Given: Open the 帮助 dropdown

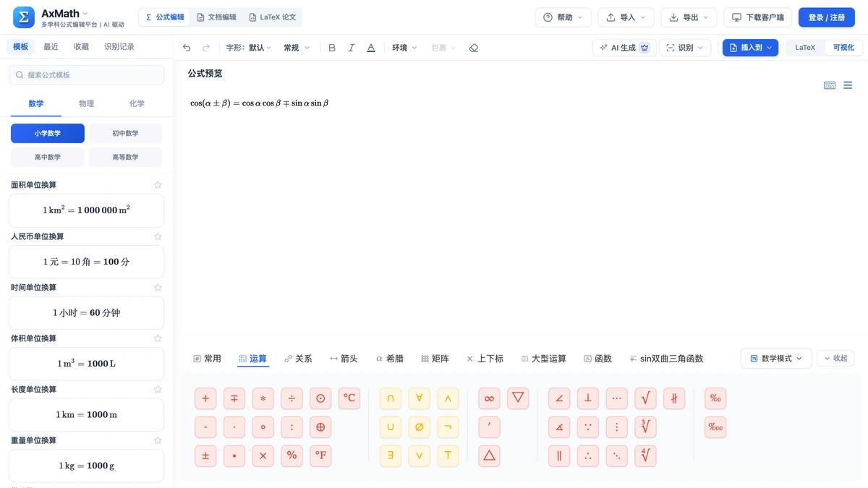Looking at the screenshot, I should click(x=563, y=17).
